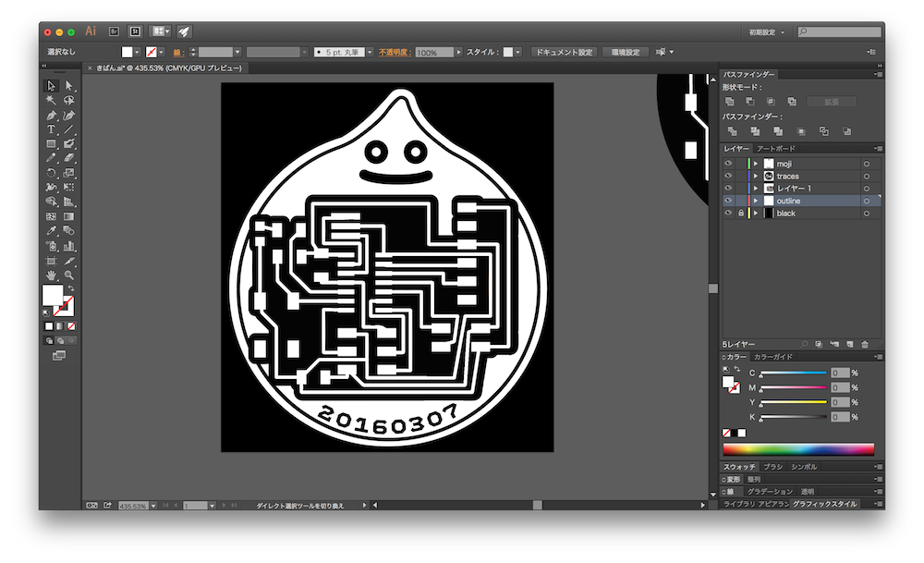Click the 不透明度 opacity link
The image size is (924, 563).
point(395,53)
